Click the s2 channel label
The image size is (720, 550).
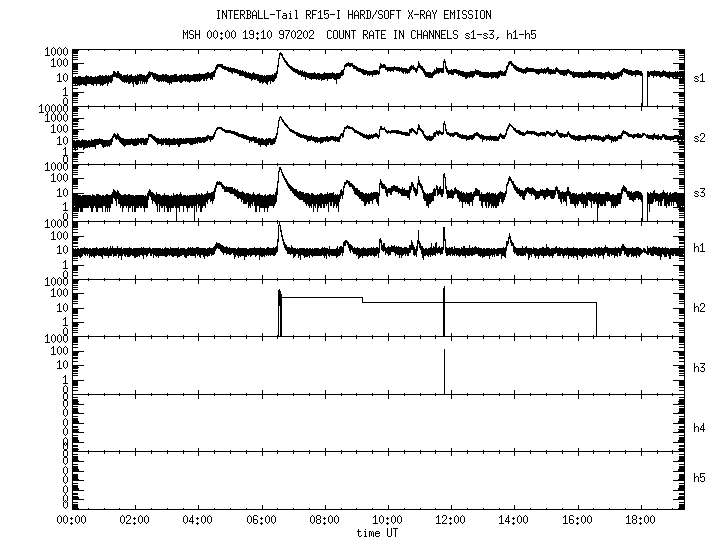[698, 135]
